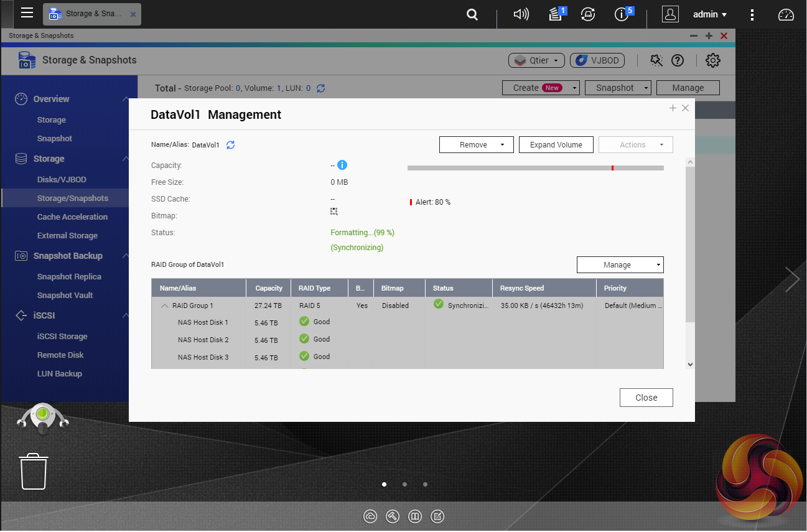Open the volume control speaker icon
The height and width of the screenshot is (532, 807).
(x=521, y=14)
